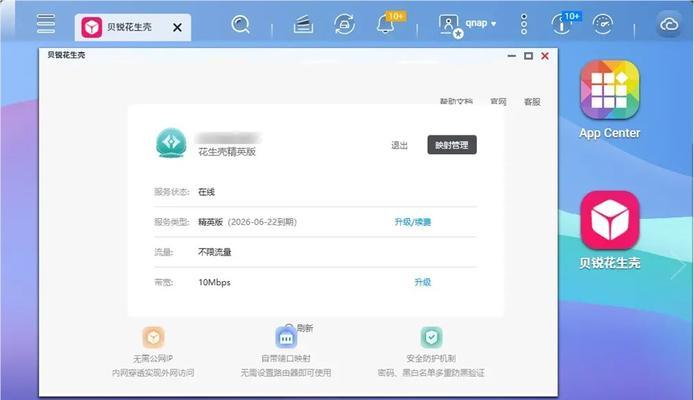
Task: Select the 10Mbps bandwidth value
Action: [215, 282]
